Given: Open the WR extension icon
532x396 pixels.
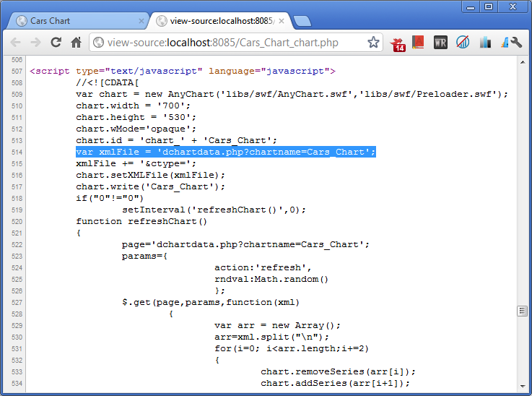Looking at the screenshot, I should click(x=440, y=43).
